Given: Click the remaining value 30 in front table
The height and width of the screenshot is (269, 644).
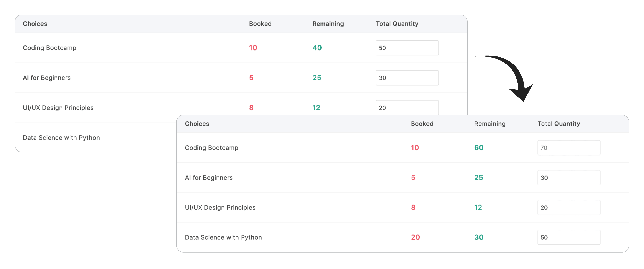Looking at the screenshot, I should pyautogui.click(x=479, y=237).
